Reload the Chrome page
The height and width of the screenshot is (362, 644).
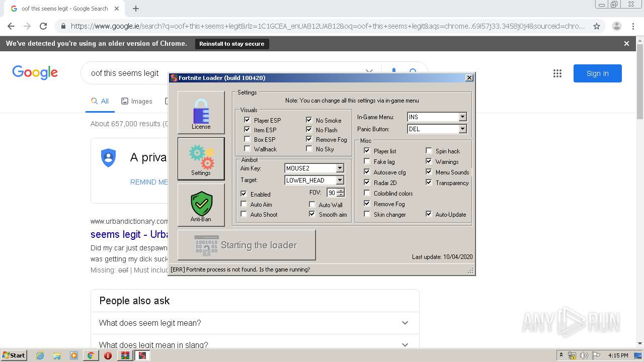point(43,26)
